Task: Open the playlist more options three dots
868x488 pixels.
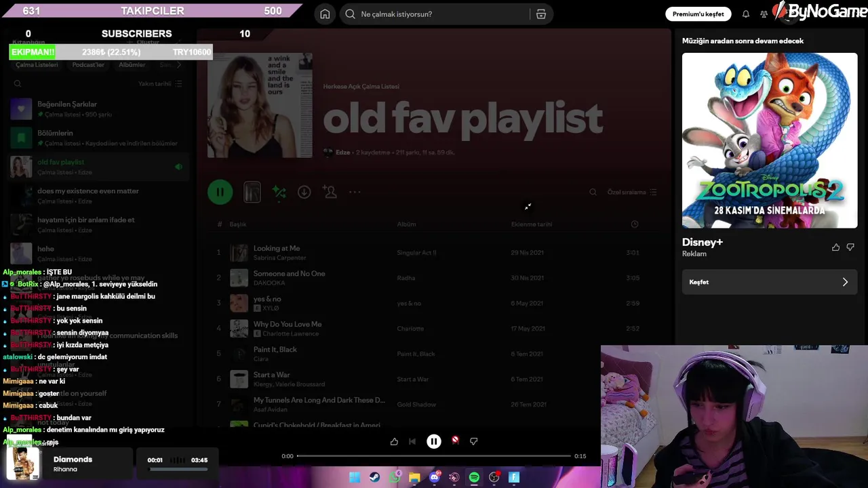Action: [355, 192]
